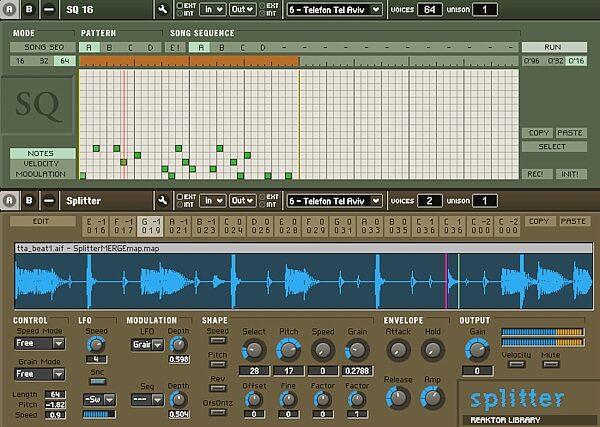Viewport: 600px width, 427px height.
Task: Adjust Output Gain knob
Action: 477,350
